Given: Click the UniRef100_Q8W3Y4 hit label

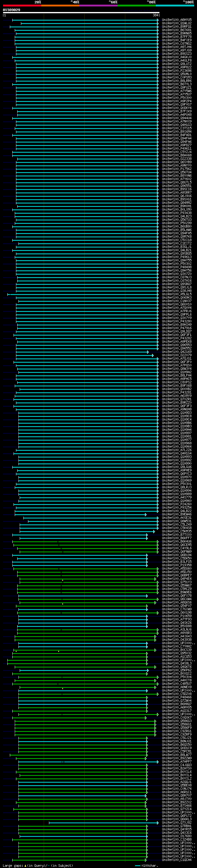Looking at the screenshot, I should [x=177, y=369].
